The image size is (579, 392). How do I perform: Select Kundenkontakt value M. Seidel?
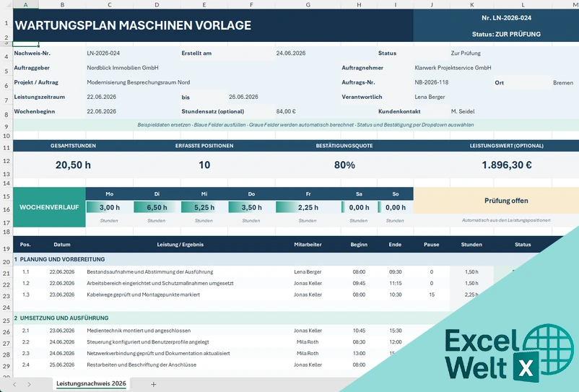click(463, 111)
